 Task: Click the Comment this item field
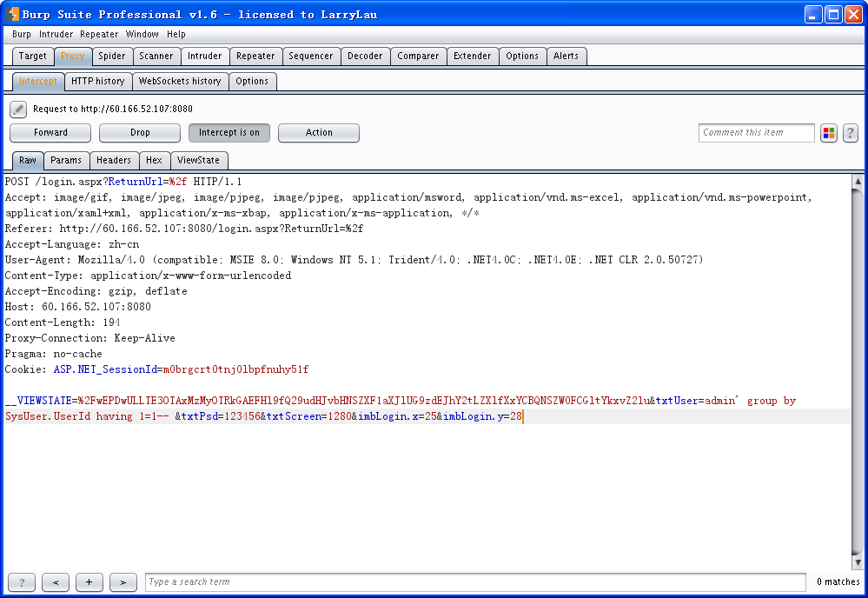[x=756, y=133]
